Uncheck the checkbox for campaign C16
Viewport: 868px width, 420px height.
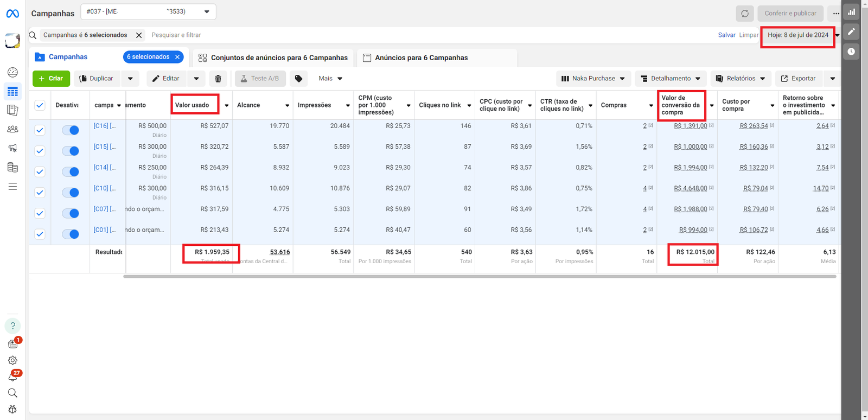click(40, 130)
